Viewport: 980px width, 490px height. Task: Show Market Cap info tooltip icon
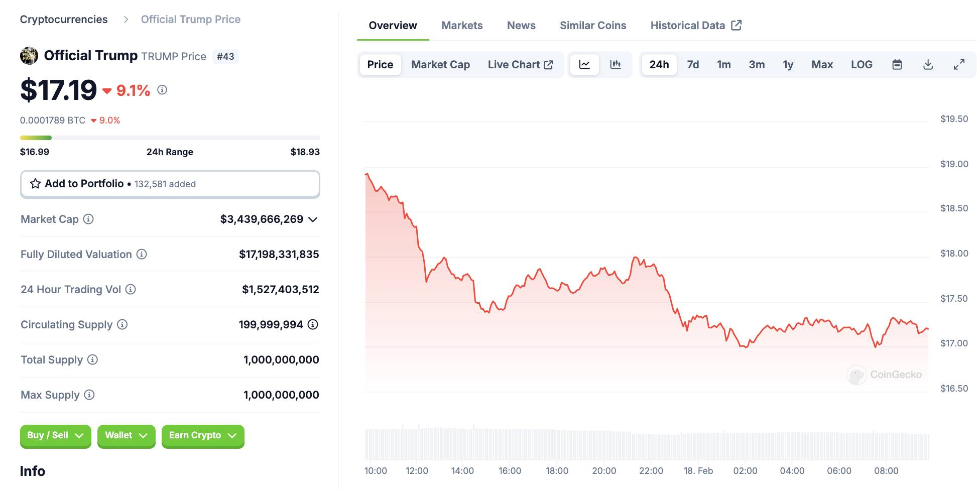(x=88, y=219)
